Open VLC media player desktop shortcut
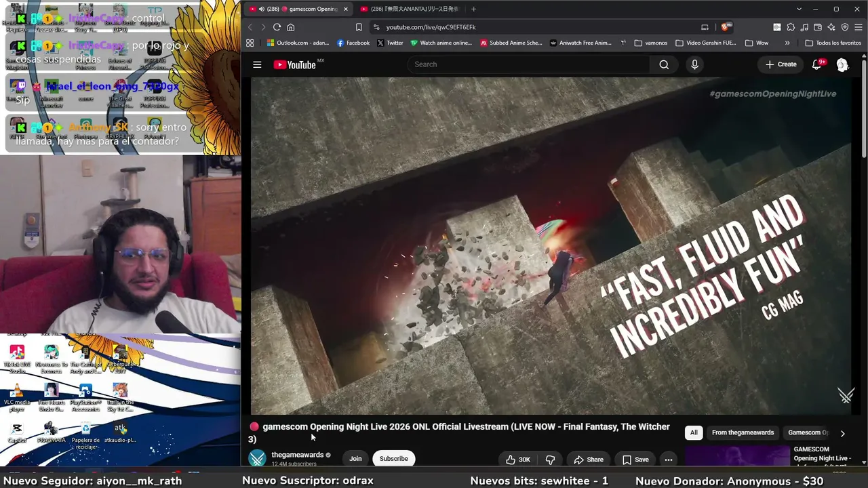Image resolution: width=868 pixels, height=488 pixels. [17, 398]
